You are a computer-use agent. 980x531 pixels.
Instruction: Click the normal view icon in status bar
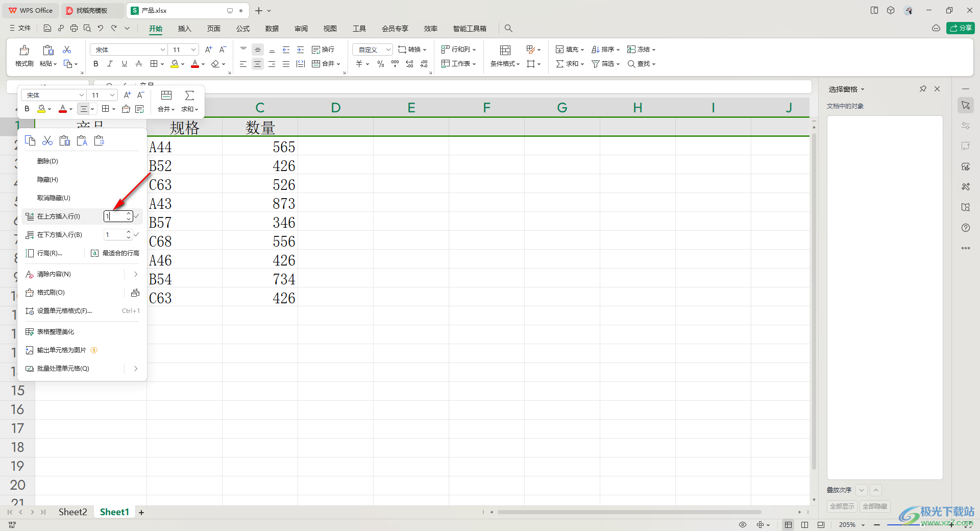(789, 525)
